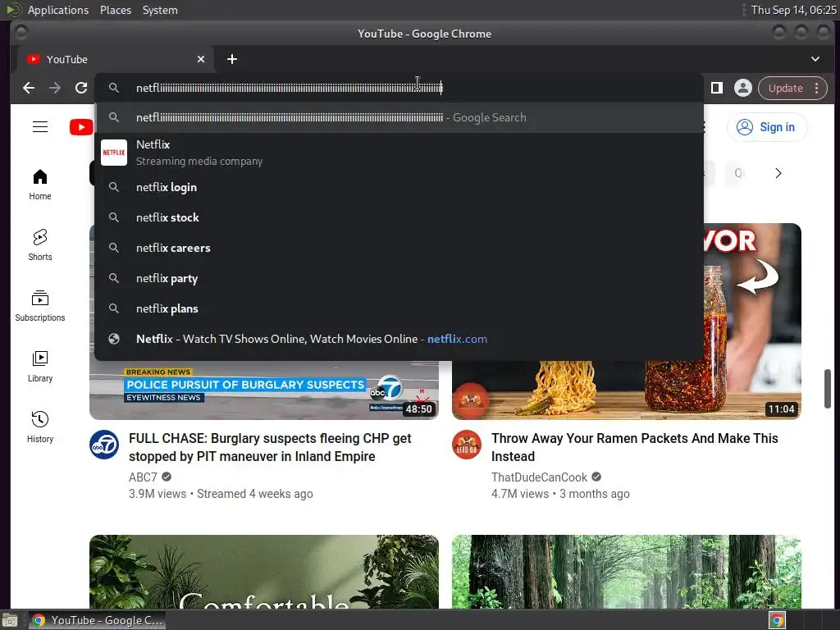Open a new tab with plus button
Image resolution: width=840 pixels, height=630 pixels.
click(x=232, y=59)
